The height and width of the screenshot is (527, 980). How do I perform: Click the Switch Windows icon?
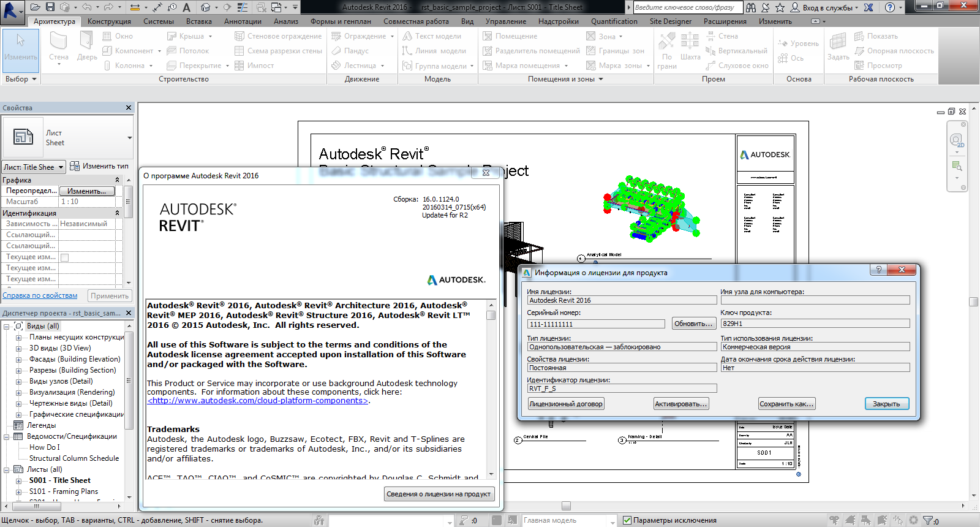pyautogui.click(x=276, y=7)
